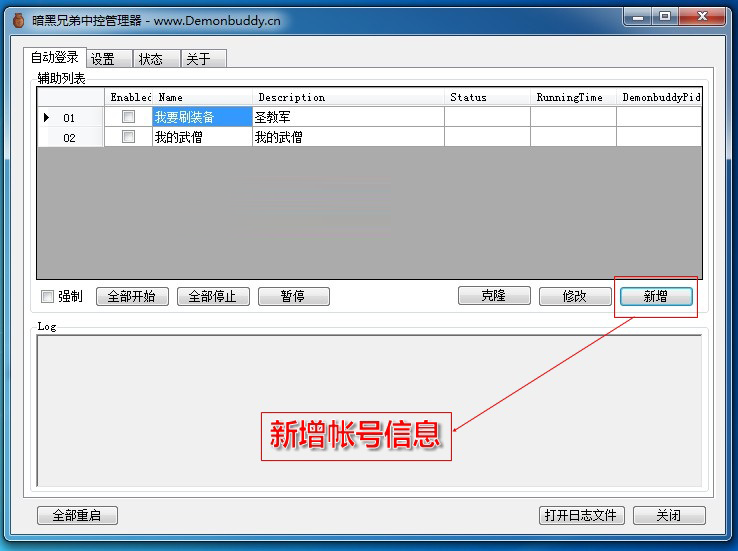Click the row indicator arrow beside 01
Screen dimensions: 738x551
click(46, 117)
